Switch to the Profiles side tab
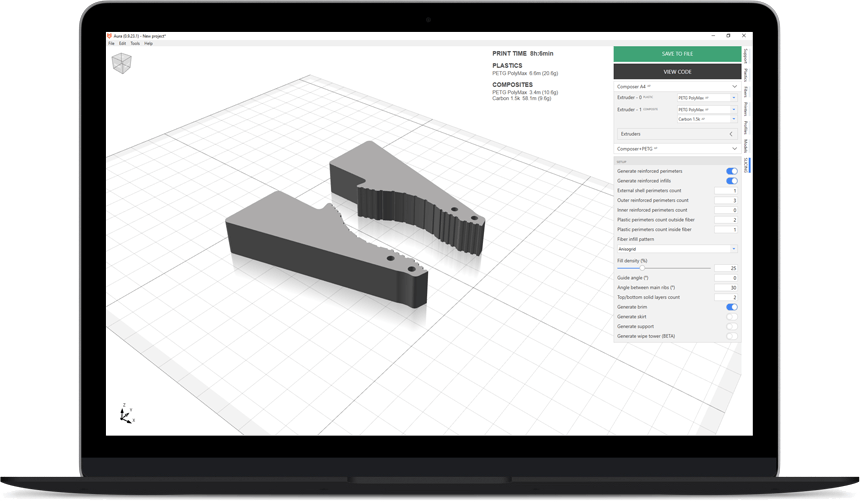This screenshot has height=504, width=860. [746, 127]
